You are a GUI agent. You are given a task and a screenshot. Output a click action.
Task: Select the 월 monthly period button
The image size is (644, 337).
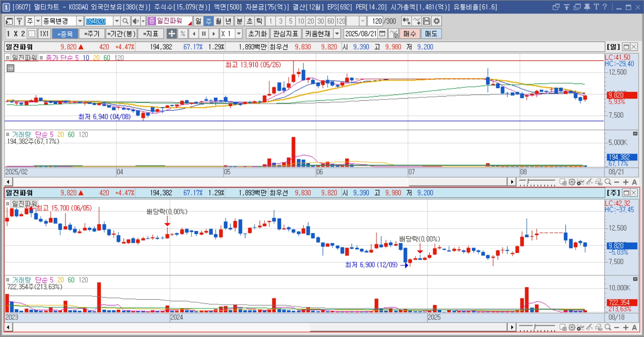click(218, 21)
